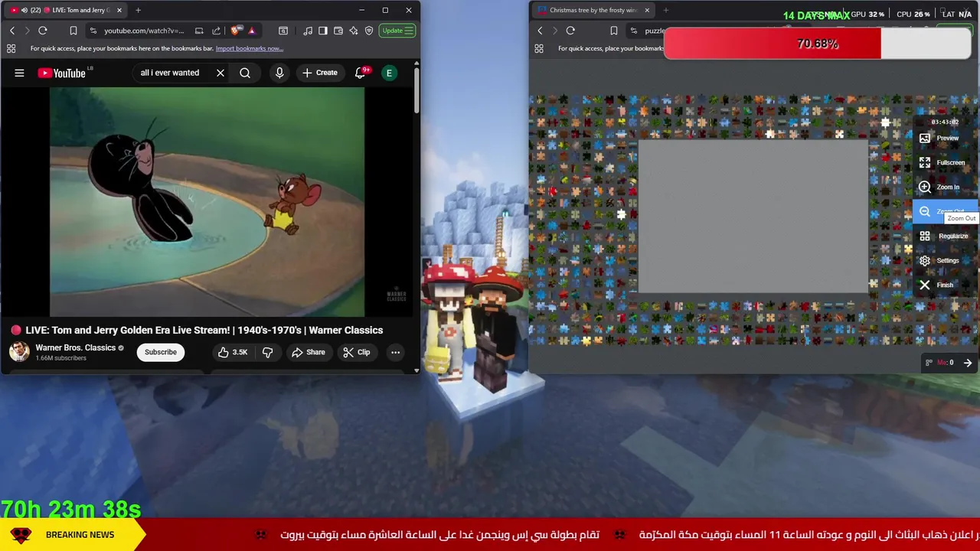Mute the YouTube tab audio icon
The height and width of the screenshot is (551, 980).
pyautogui.click(x=23, y=10)
